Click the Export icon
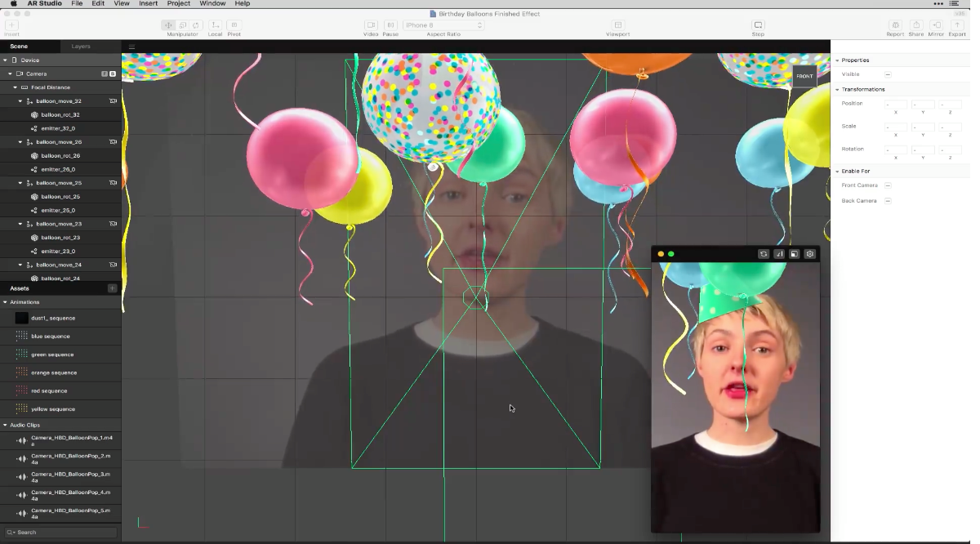The width and height of the screenshot is (980, 544). point(957,25)
